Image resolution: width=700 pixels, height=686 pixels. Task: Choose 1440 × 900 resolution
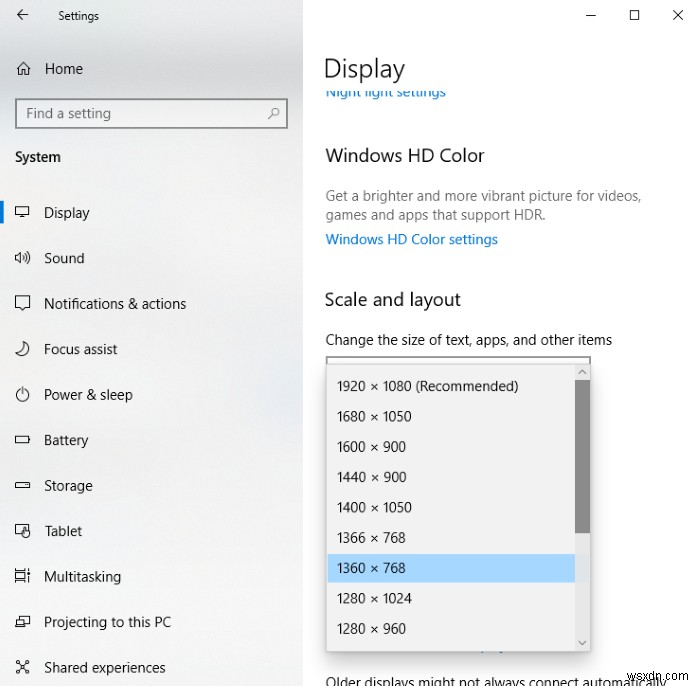(451, 477)
